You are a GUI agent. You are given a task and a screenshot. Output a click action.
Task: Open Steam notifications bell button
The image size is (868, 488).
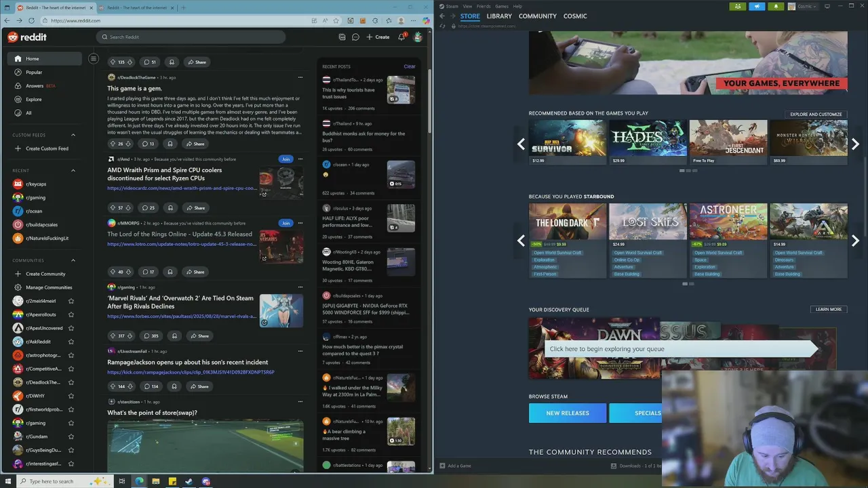776,6
